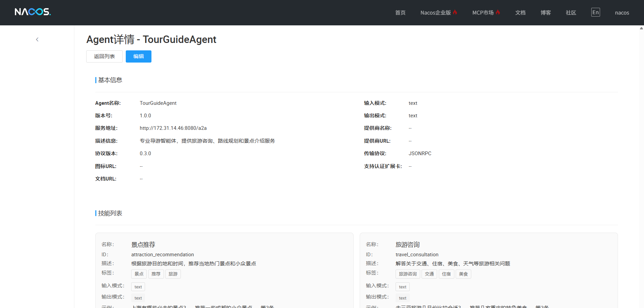
Task: Click the 提供商名称 label
Action: [x=378, y=128]
